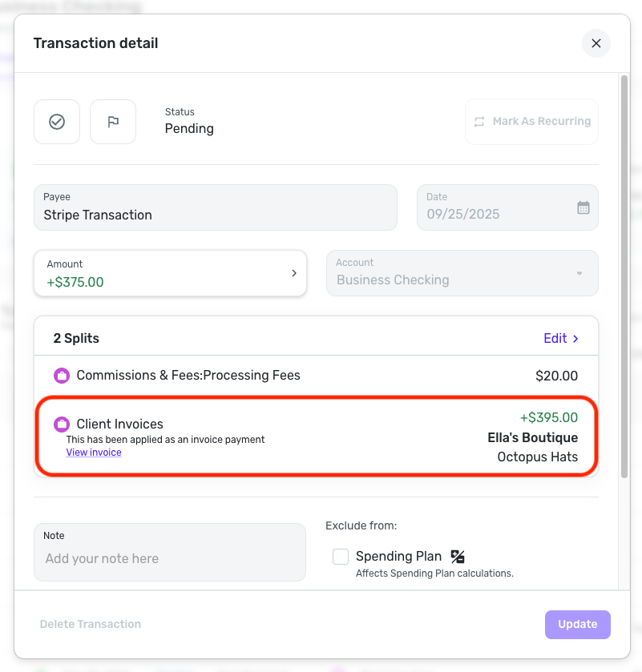
Task: Click the checkmark mark-as-reviewed icon
Action: pyautogui.click(x=57, y=122)
